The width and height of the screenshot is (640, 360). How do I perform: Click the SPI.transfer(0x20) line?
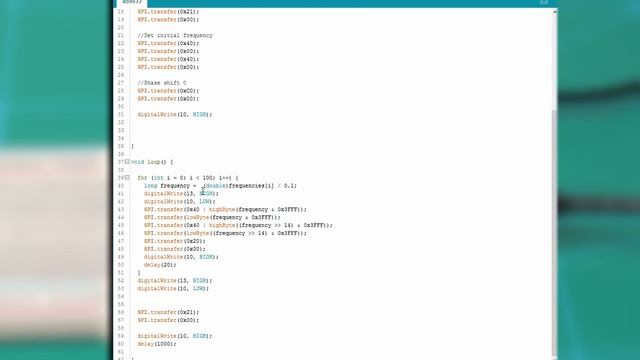pyautogui.click(x=175, y=241)
